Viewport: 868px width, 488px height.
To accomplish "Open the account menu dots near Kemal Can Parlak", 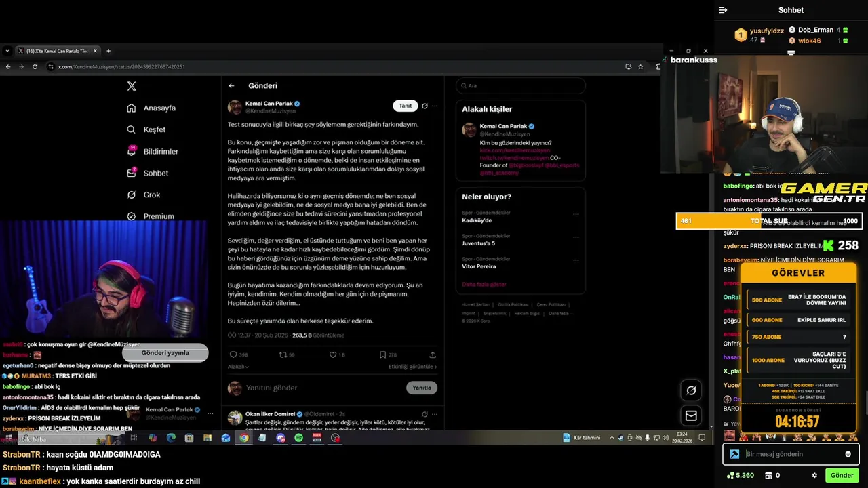I will [210, 413].
